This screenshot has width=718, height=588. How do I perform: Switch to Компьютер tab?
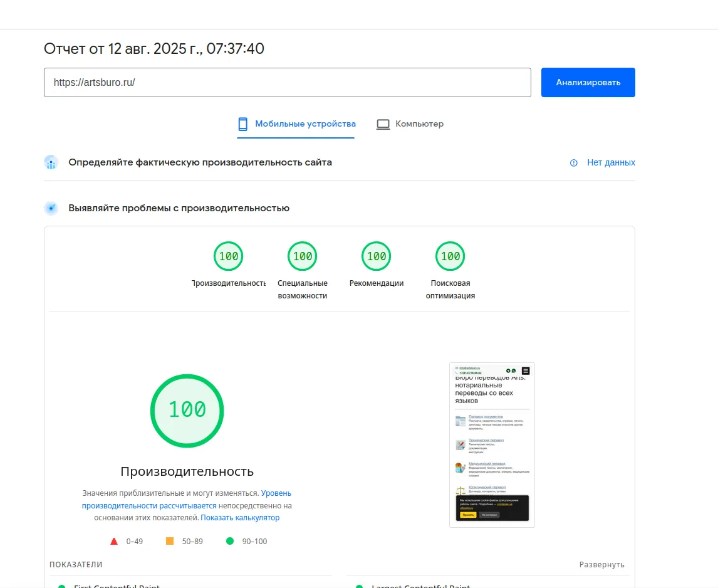(410, 124)
